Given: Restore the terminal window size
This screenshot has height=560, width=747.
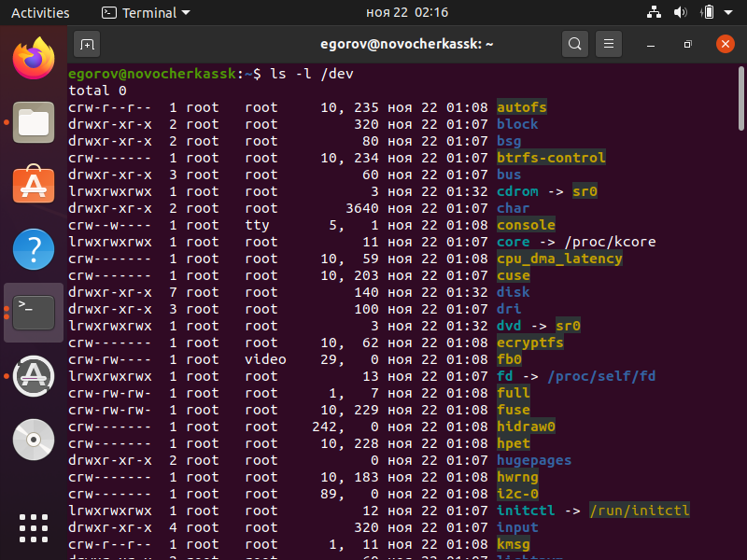Looking at the screenshot, I should [x=687, y=44].
